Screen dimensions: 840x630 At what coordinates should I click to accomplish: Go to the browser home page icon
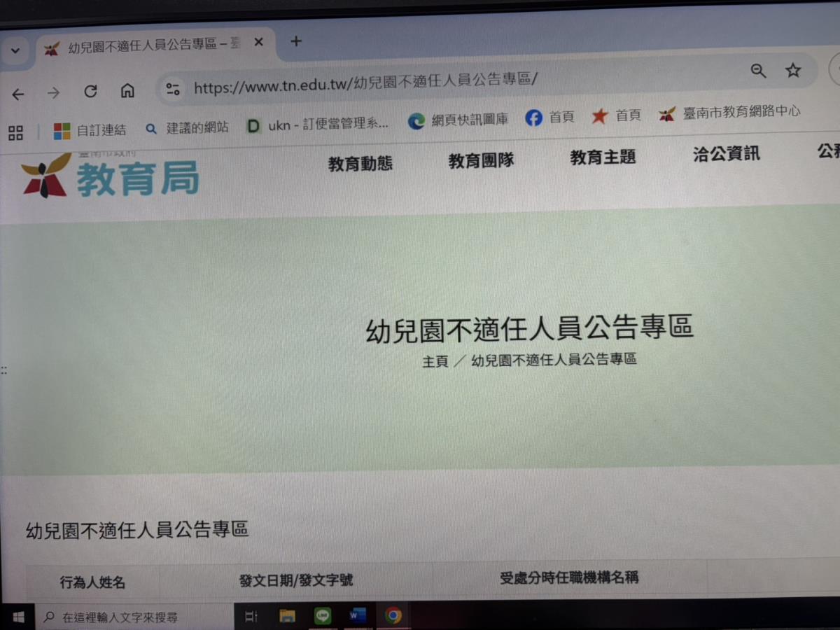click(127, 91)
